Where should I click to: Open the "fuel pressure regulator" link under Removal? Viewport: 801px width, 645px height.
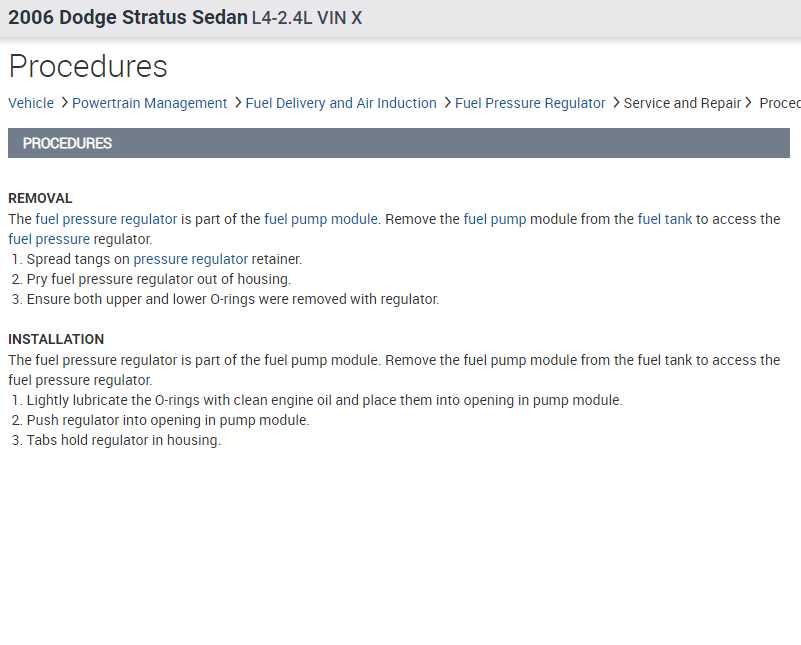tap(106, 219)
